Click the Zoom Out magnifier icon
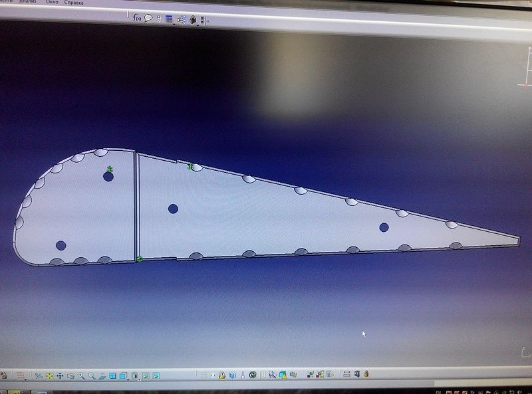Screen dimensions: 532x394 (x=91, y=376)
